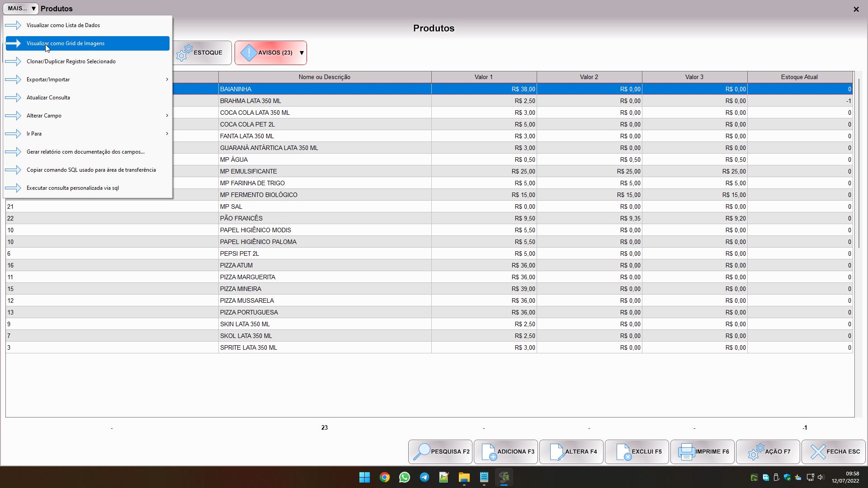Viewport: 868px width, 488px height.
Task: Expand the Avisos (23) dropdown arrow
Action: [302, 53]
